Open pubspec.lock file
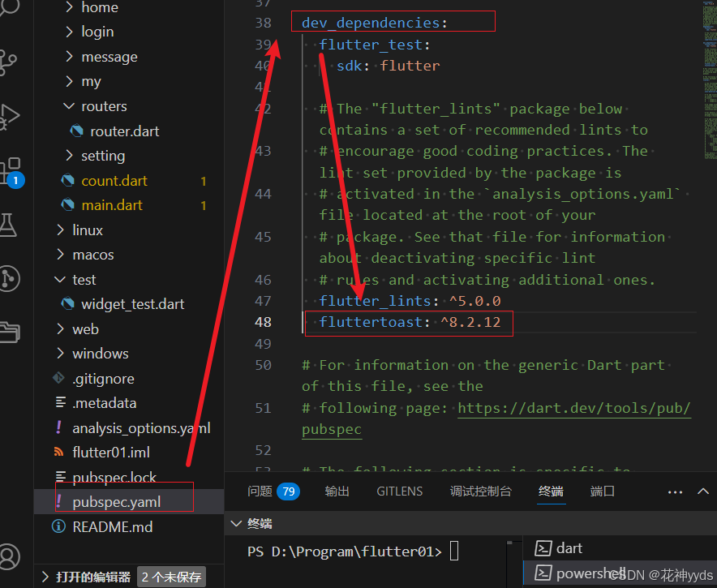The image size is (717, 588). coord(114,477)
